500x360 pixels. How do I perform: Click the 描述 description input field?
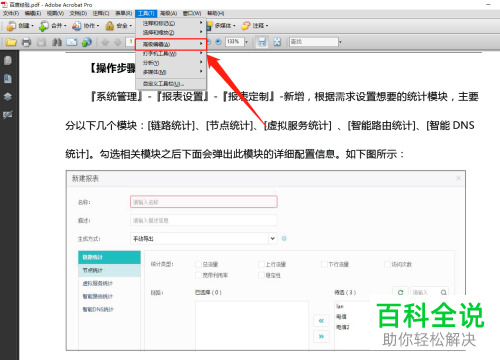click(x=204, y=220)
